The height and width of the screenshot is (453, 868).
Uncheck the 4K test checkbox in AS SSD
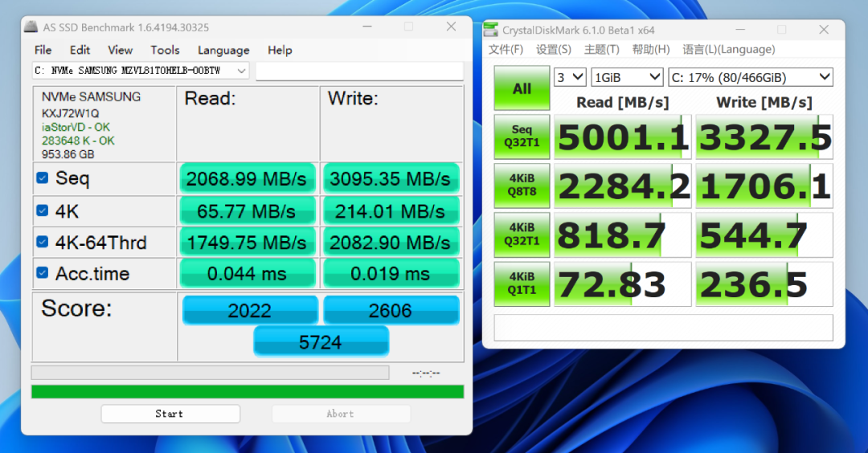(42, 210)
